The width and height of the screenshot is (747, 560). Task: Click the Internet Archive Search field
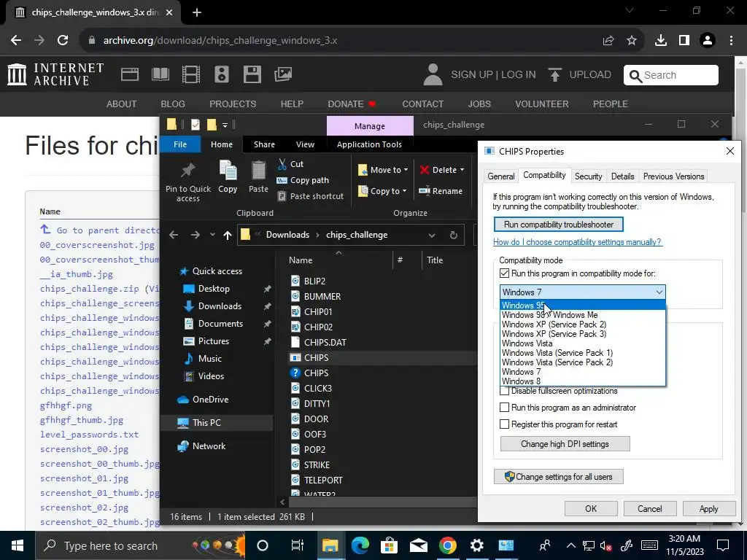(671, 75)
